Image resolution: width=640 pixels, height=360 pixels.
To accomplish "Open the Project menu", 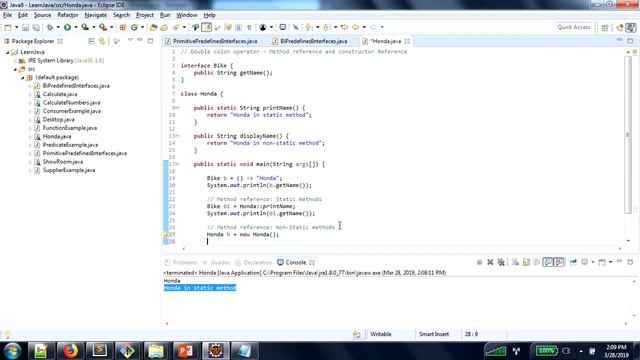I will [145, 15].
